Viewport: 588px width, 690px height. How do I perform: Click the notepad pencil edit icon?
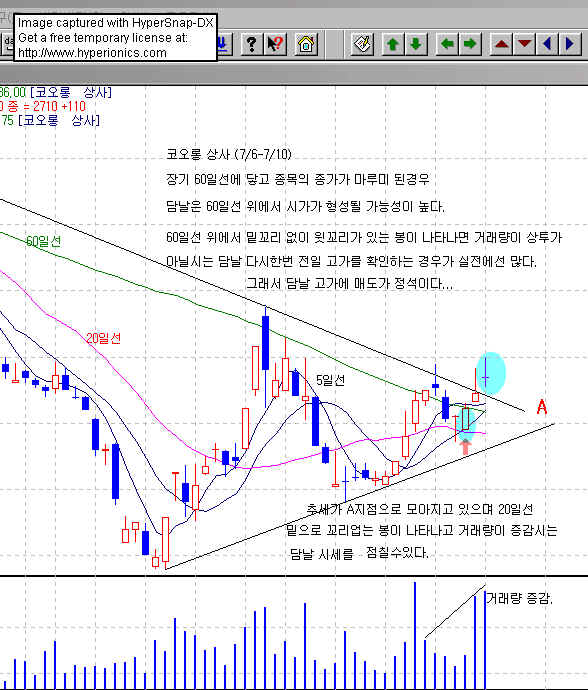(x=363, y=44)
